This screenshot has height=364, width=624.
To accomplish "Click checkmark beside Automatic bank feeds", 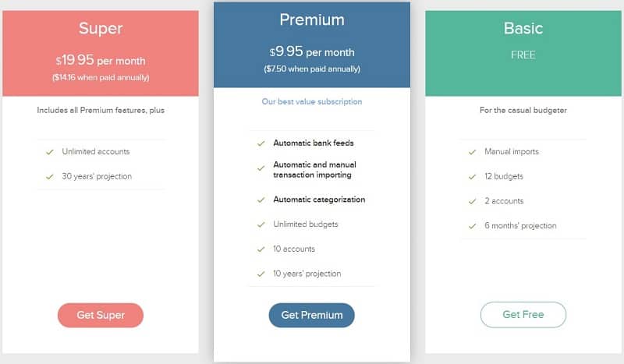I will [x=261, y=143].
